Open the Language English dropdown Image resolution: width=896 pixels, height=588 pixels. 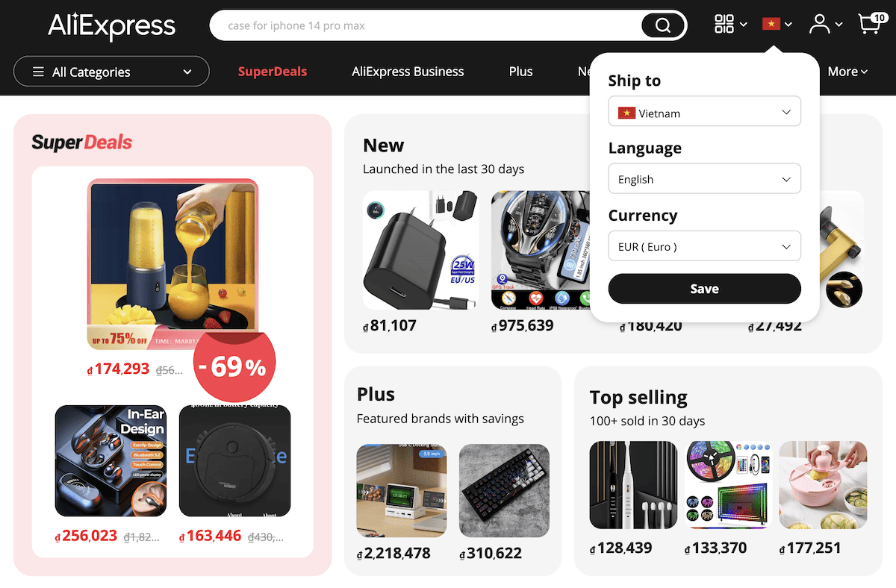pos(704,178)
